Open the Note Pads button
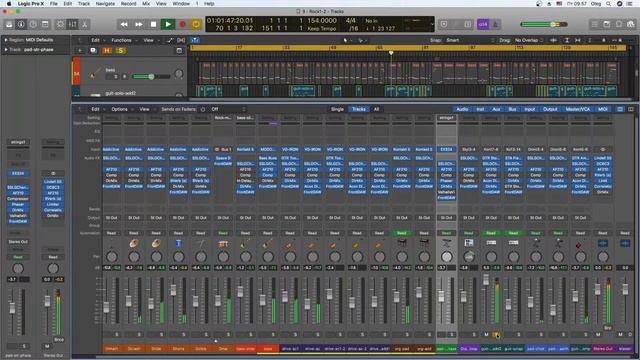The width and height of the screenshot is (640, 360). [x=607, y=24]
